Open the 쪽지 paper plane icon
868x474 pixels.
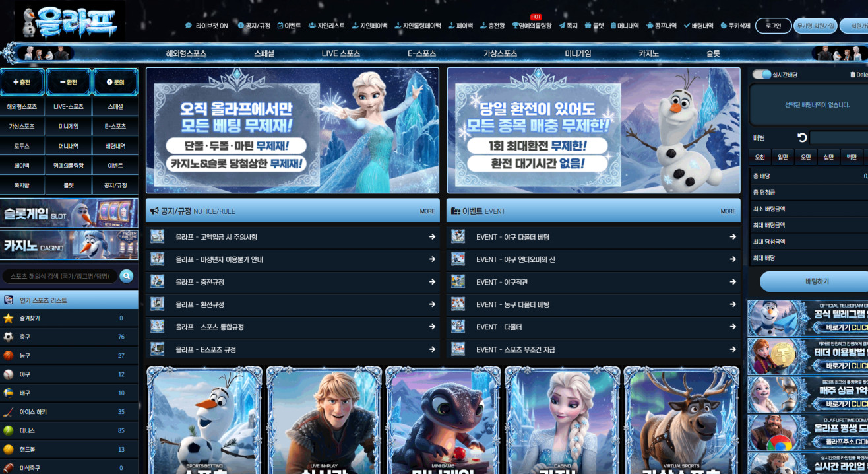click(562, 26)
